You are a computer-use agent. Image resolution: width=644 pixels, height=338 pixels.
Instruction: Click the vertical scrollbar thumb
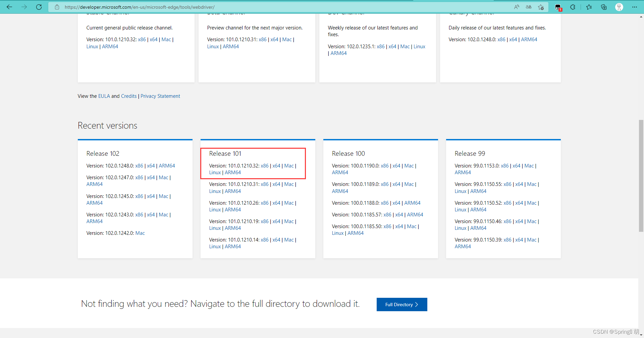coord(641,176)
